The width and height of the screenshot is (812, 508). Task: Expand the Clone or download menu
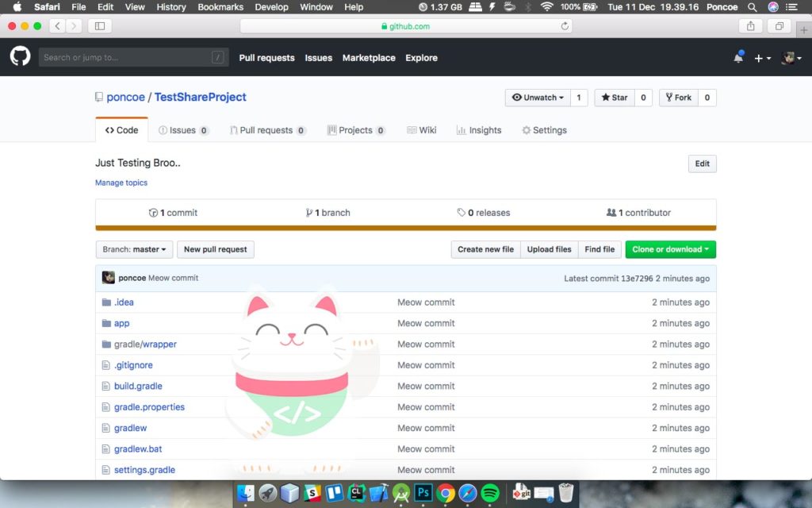pos(671,249)
